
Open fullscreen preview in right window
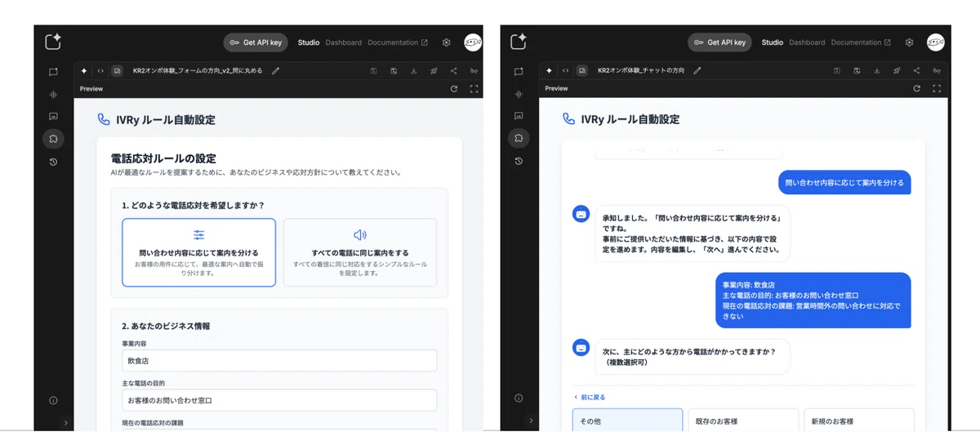[937, 88]
